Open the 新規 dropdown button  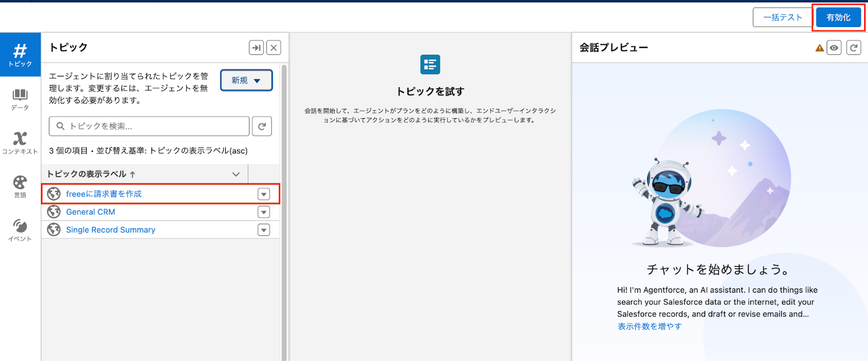246,80
